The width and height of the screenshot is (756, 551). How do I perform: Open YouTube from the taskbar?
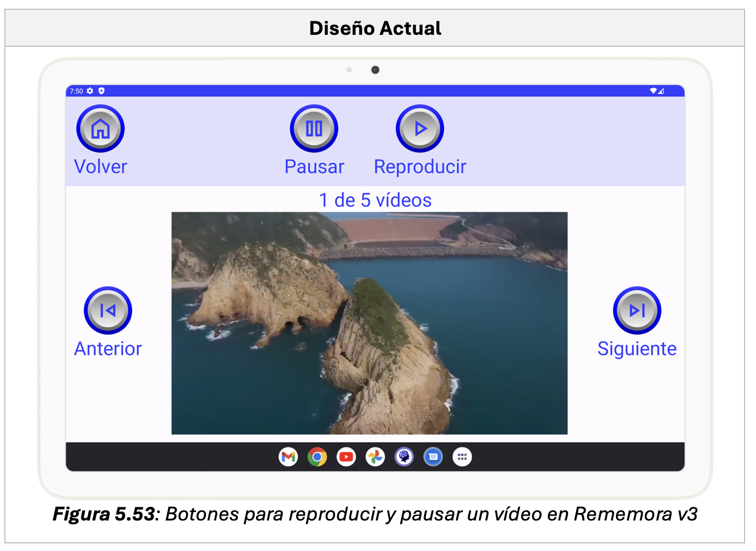pyautogui.click(x=346, y=457)
